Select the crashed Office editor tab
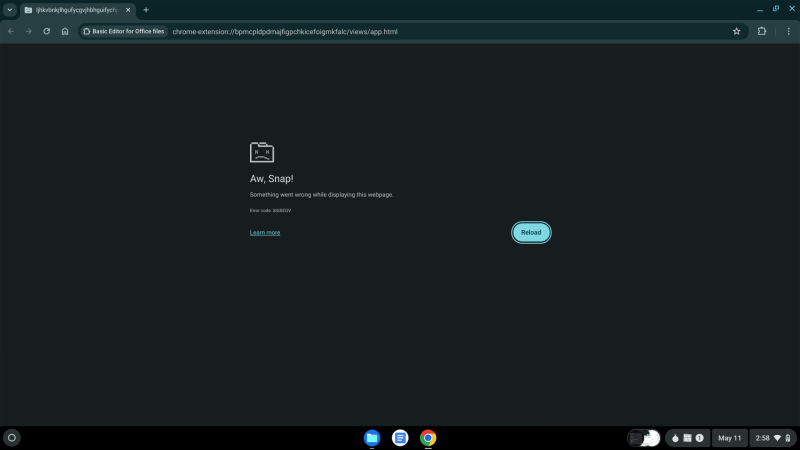 point(78,10)
